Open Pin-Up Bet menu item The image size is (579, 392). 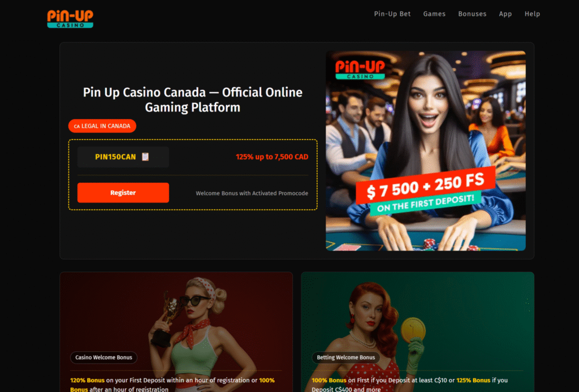(x=392, y=14)
